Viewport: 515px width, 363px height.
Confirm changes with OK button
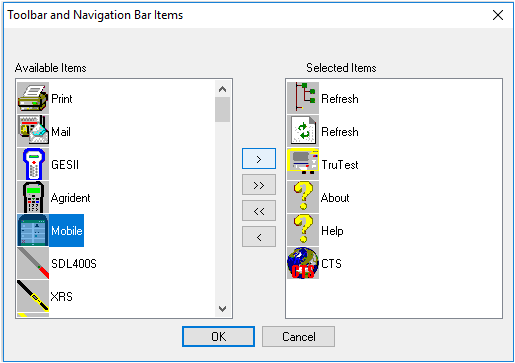(218, 336)
